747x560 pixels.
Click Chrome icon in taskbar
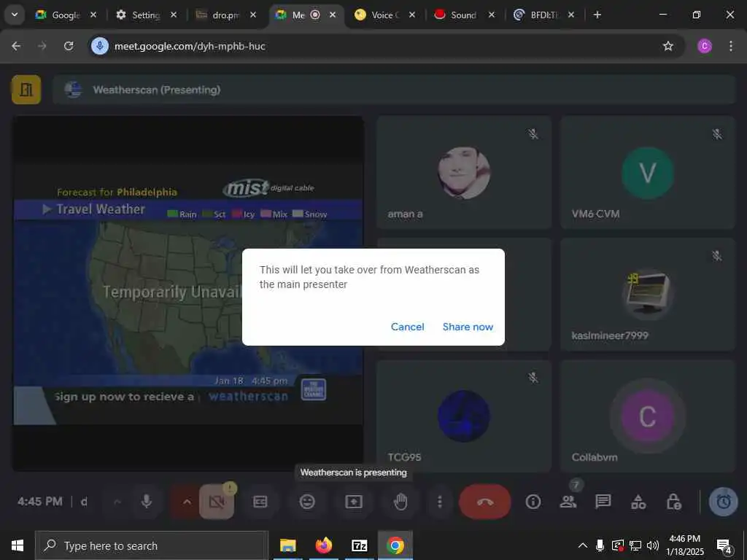point(395,545)
